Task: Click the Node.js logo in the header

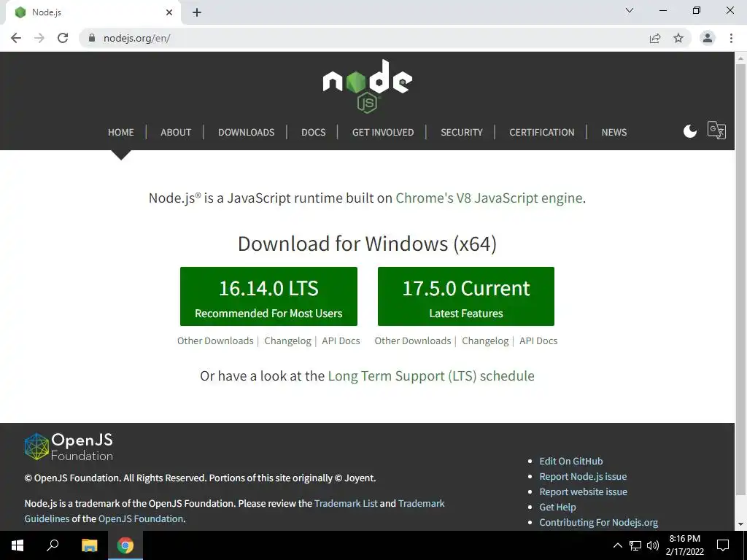Action: click(x=368, y=86)
